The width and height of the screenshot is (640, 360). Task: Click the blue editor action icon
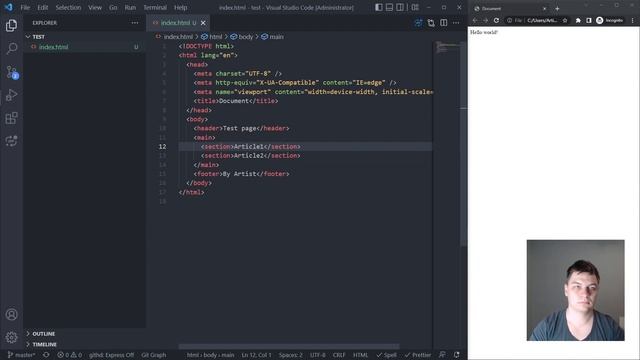tap(418, 23)
